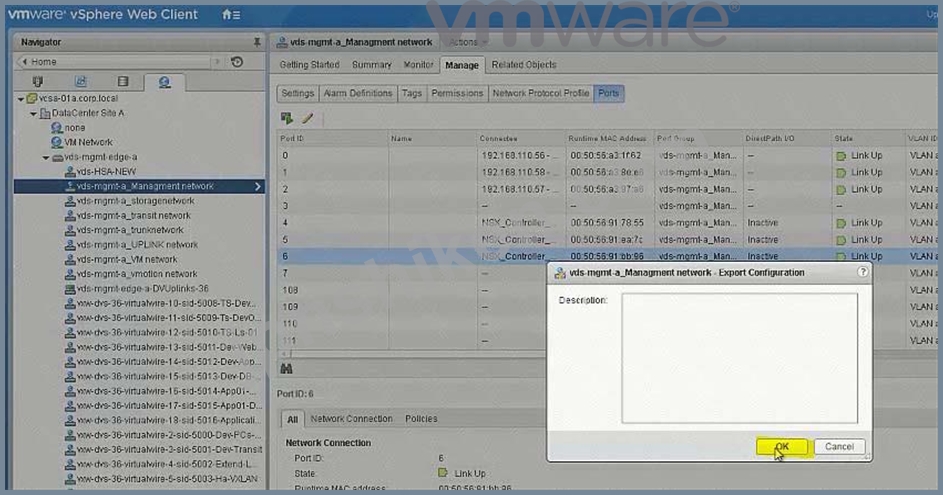Click the DataCenter Site A icon

click(45, 113)
